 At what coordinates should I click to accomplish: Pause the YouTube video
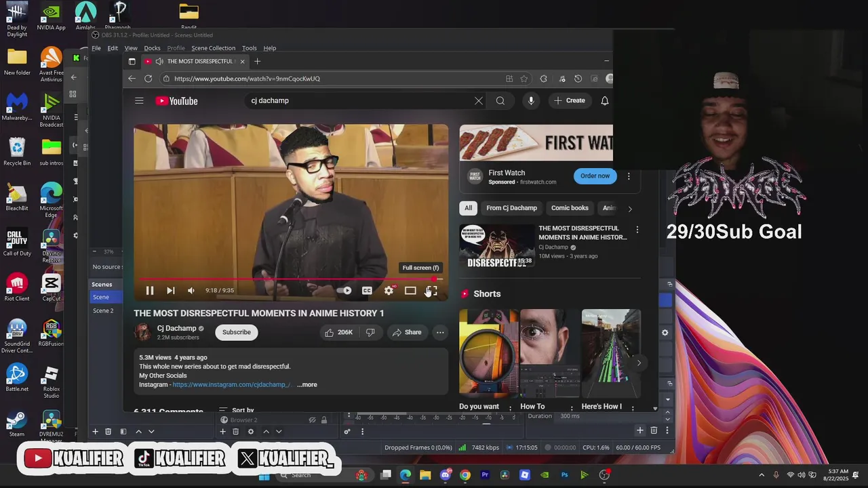(x=150, y=291)
